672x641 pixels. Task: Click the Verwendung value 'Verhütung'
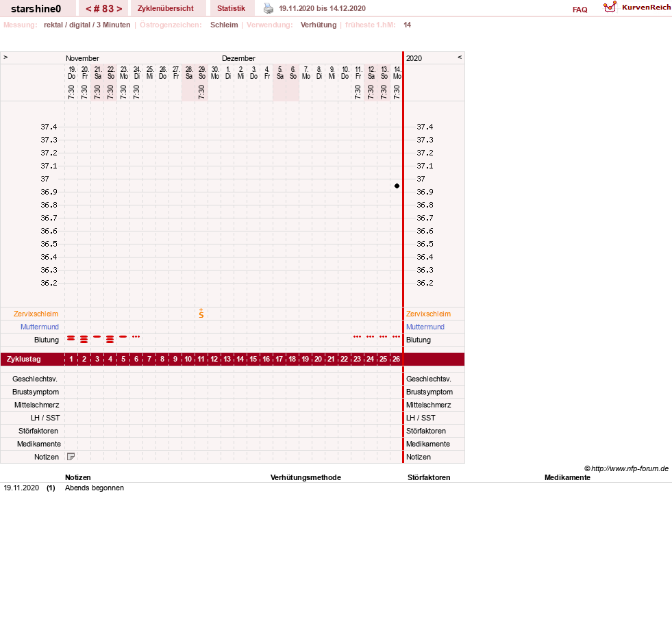(x=319, y=25)
